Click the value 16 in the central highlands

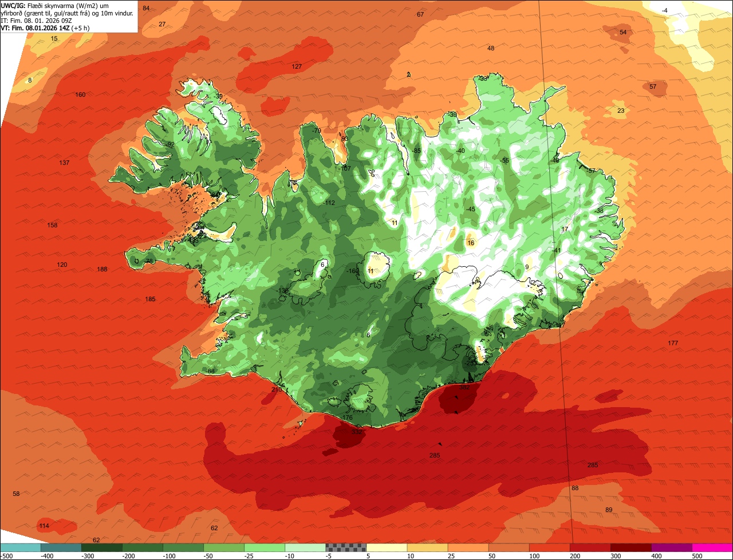point(471,243)
